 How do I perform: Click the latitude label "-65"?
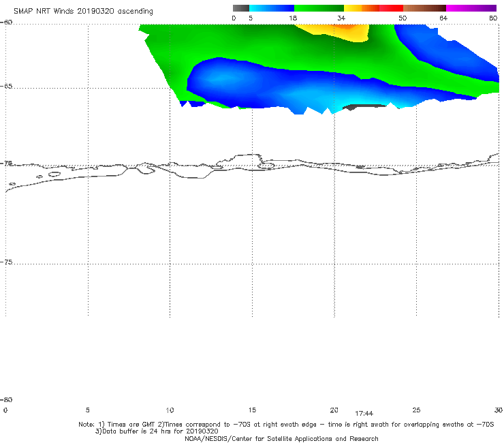click(x=6, y=87)
